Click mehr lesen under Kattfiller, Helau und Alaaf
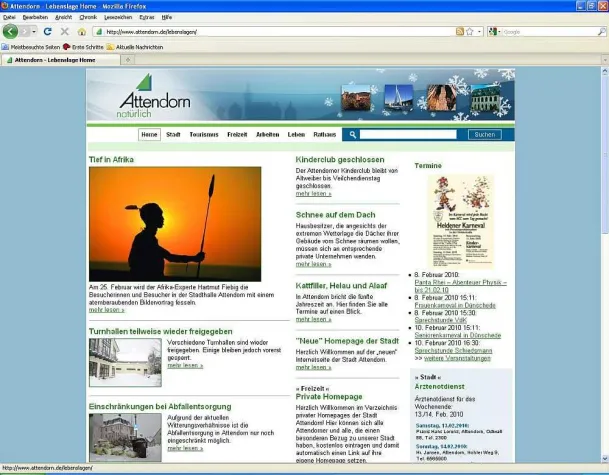The height and width of the screenshot is (475, 609). tap(313, 319)
